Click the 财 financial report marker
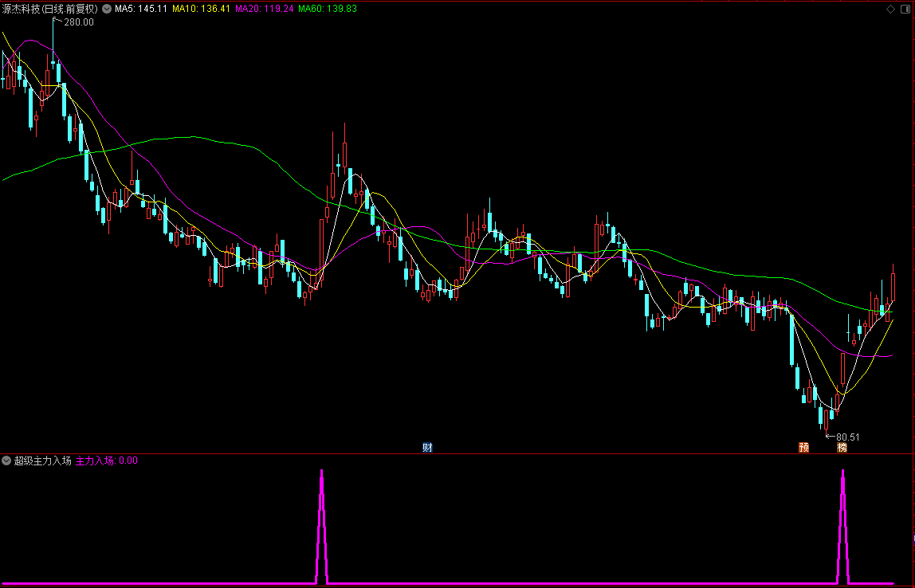 tap(428, 448)
